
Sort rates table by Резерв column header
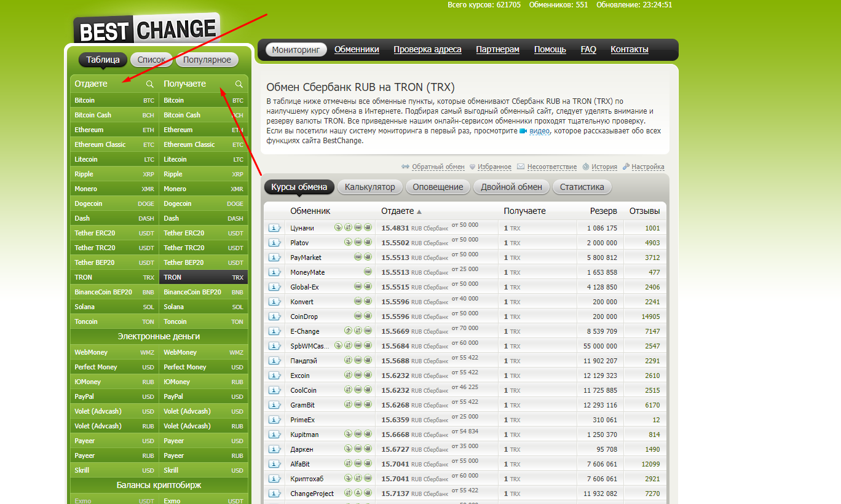click(x=604, y=211)
